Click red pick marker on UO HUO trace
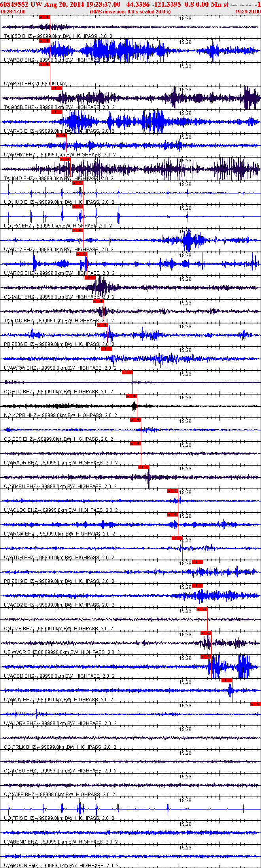The image size is (261, 868). coord(78,183)
